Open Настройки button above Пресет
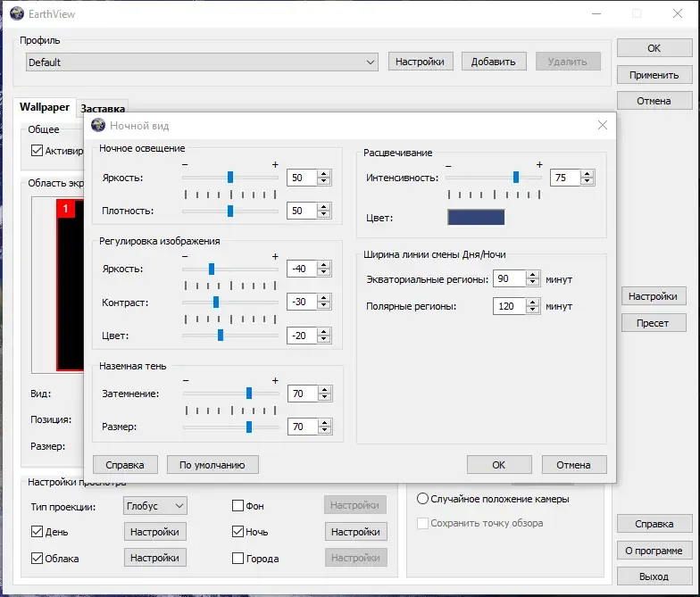This screenshot has width=700, height=597. (x=654, y=296)
